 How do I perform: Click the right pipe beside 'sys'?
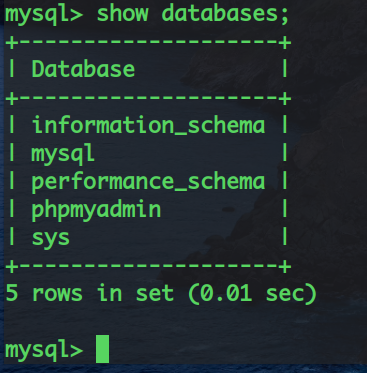tap(285, 237)
